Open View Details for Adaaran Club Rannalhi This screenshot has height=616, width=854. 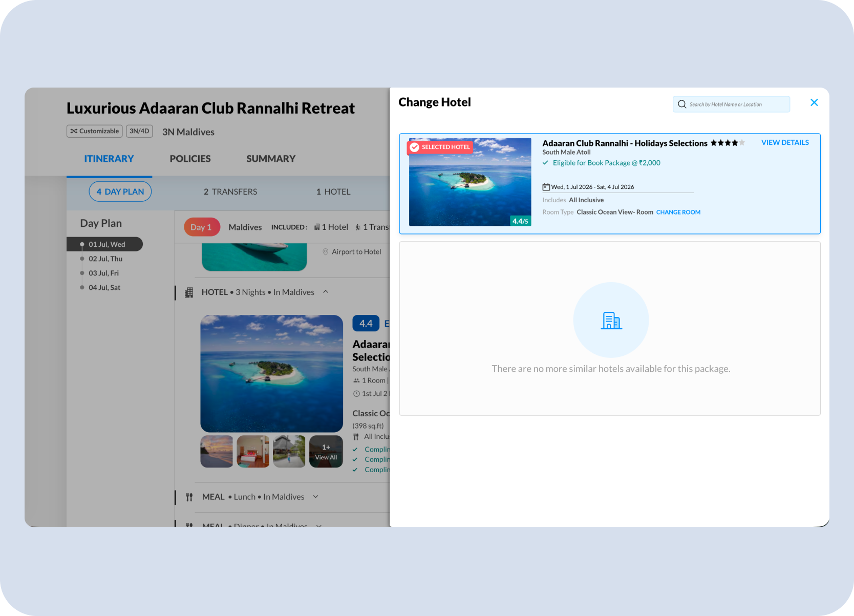coord(785,142)
